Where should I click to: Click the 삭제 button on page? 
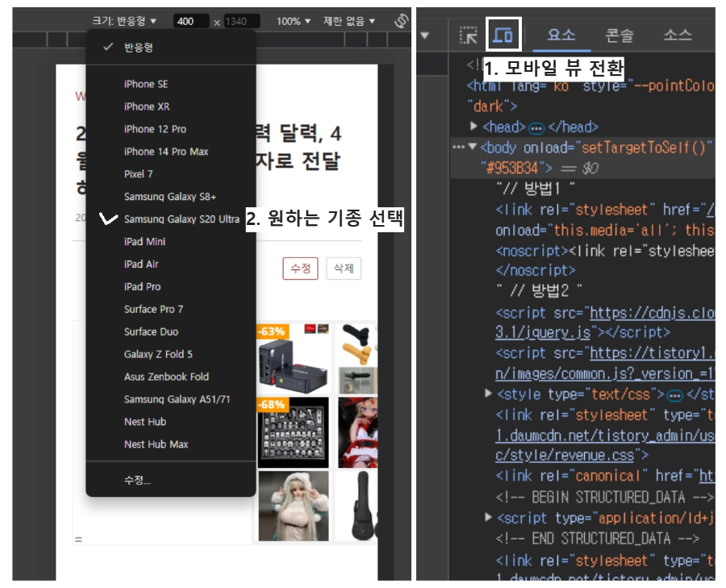tap(344, 268)
